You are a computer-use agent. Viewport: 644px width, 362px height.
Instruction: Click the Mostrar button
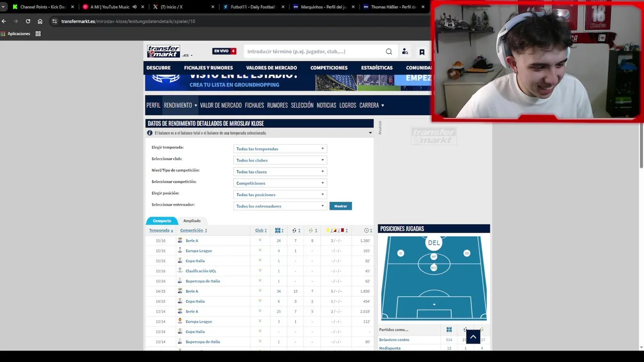click(x=341, y=206)
